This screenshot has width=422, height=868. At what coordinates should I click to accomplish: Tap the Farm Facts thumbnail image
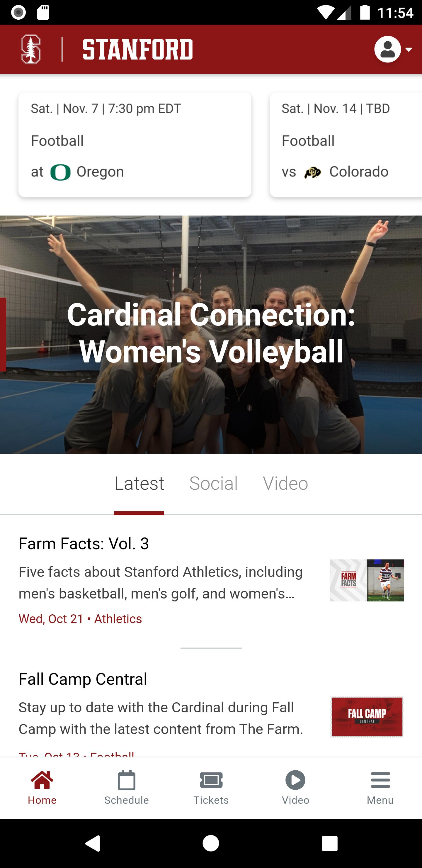point(367,580)
